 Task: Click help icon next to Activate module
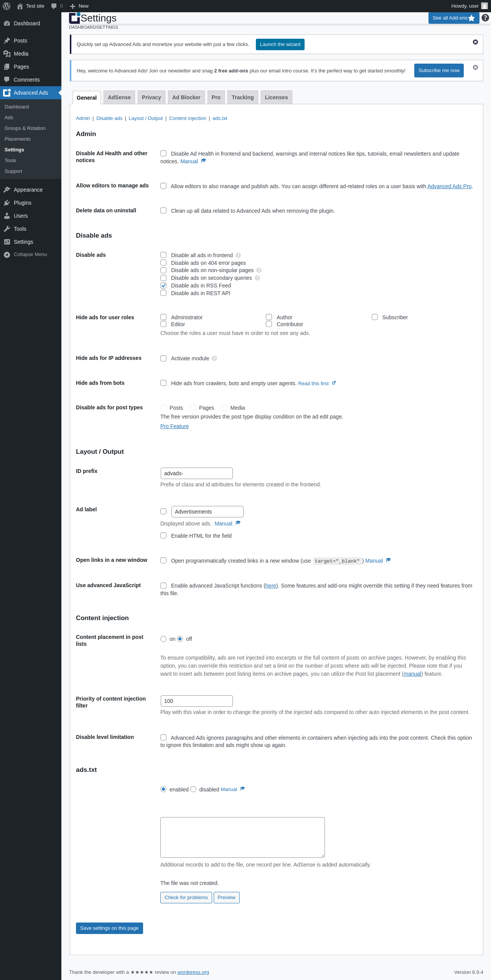click(x=214, y=358)
